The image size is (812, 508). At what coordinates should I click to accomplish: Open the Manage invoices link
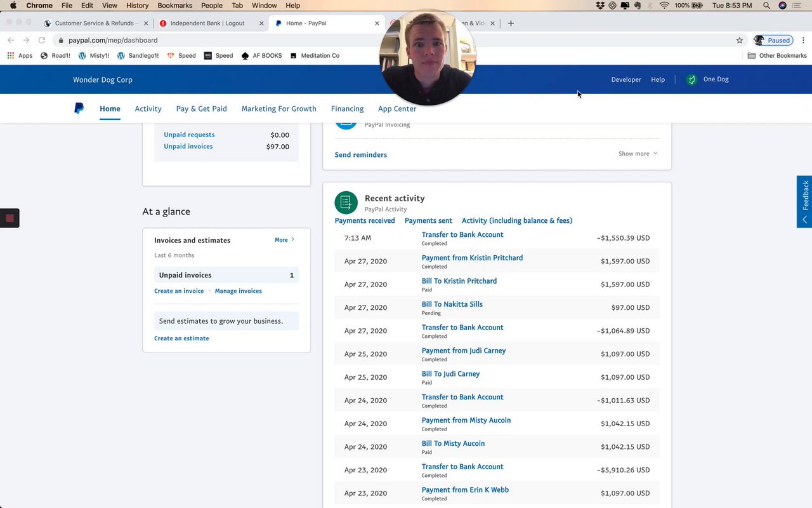pyautogui.click(x=239, y=291)
